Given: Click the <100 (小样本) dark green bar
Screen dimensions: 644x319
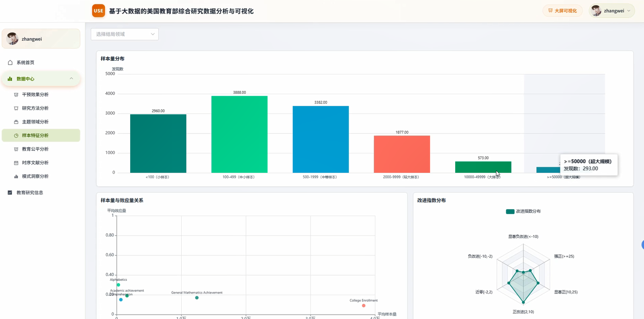Looking at the screenshot, I should pos(158,144).
